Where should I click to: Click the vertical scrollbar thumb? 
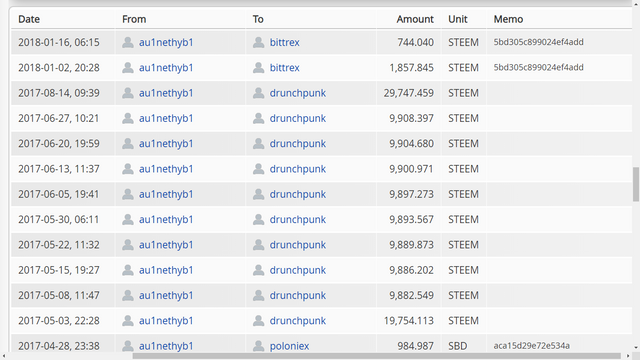click(x=636, y=184)
